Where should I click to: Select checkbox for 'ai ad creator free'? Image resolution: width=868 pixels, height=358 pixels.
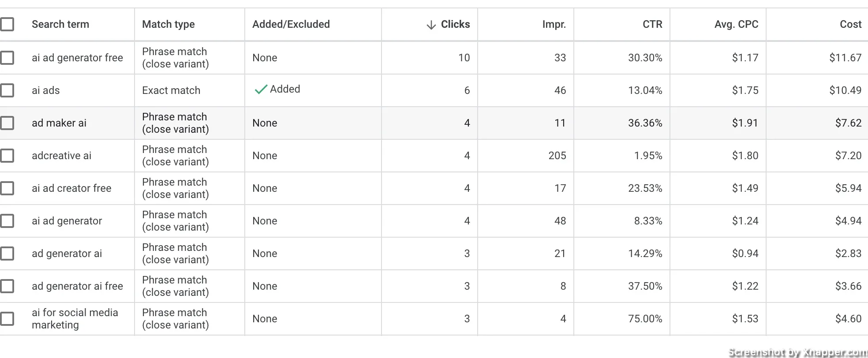(7, 188)
